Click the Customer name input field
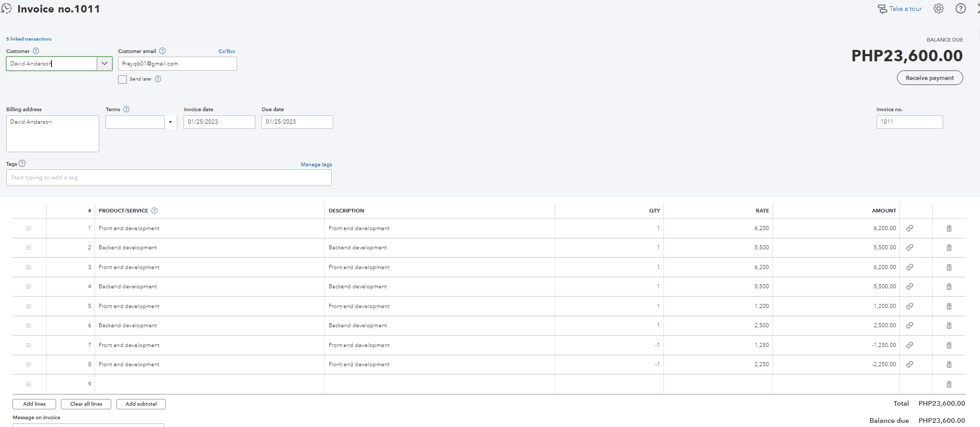Image resolution: width=980 pixels, height=427 pixels. point(51,63)
